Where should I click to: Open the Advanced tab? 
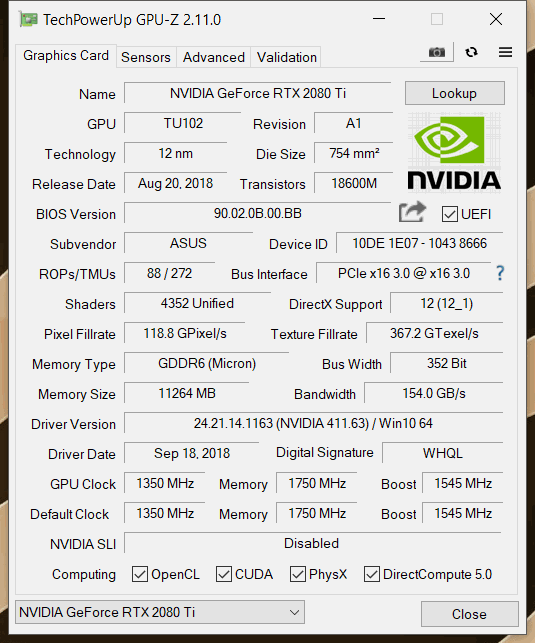point(214,57)
